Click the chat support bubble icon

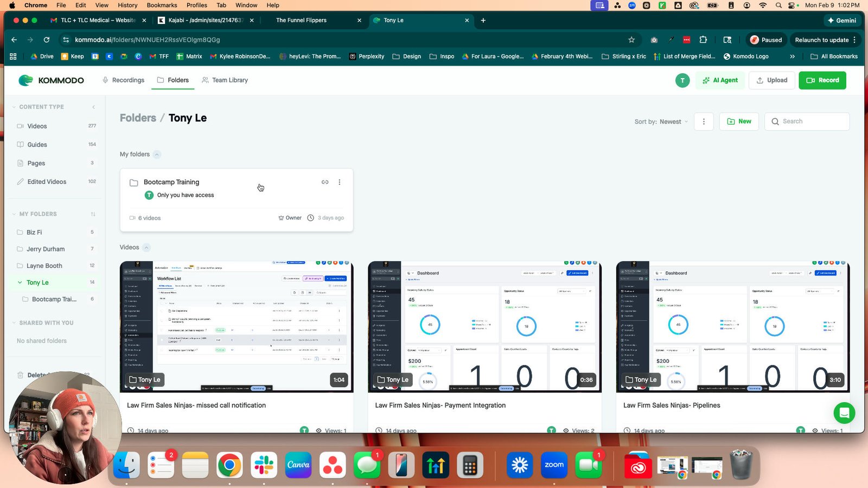click(x=844, y=413)
